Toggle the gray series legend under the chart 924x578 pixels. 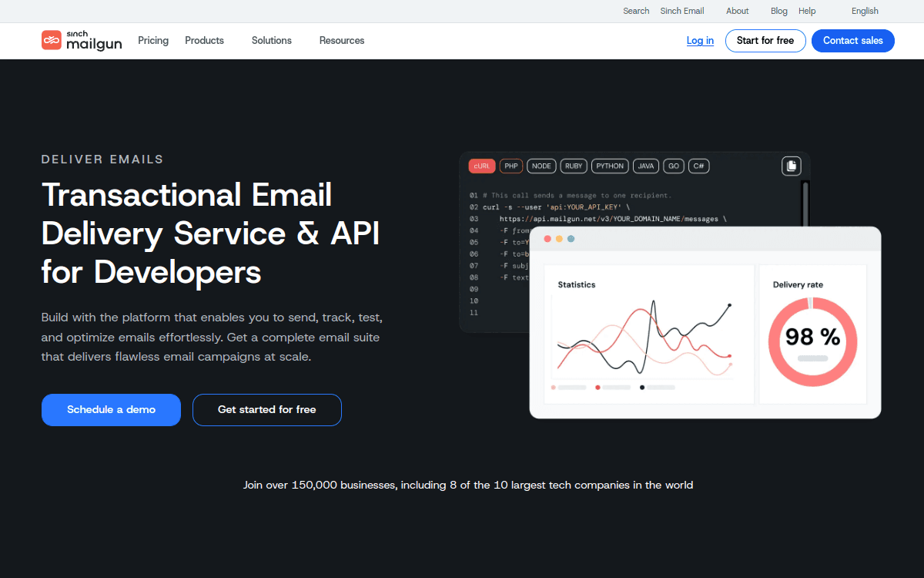(553, 387)
